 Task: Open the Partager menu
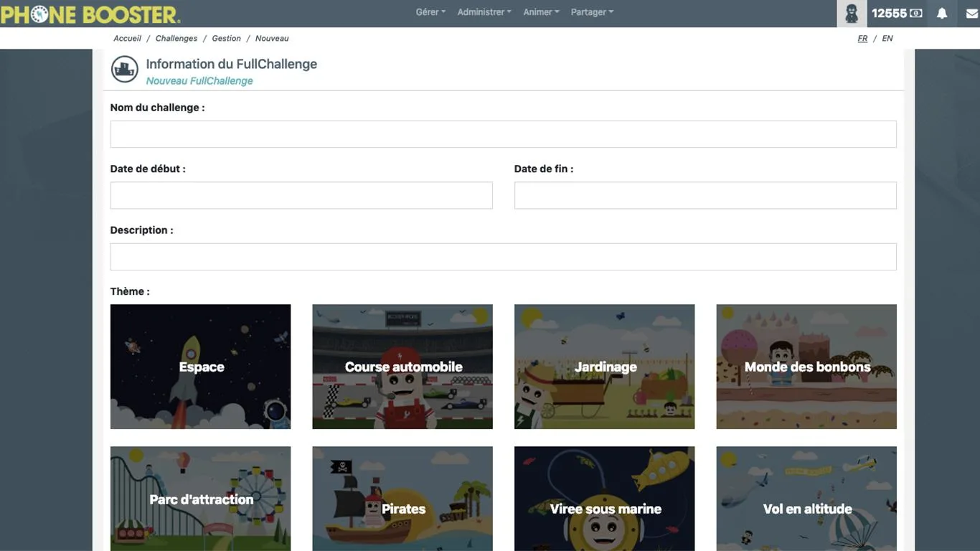tap(592, 12)
